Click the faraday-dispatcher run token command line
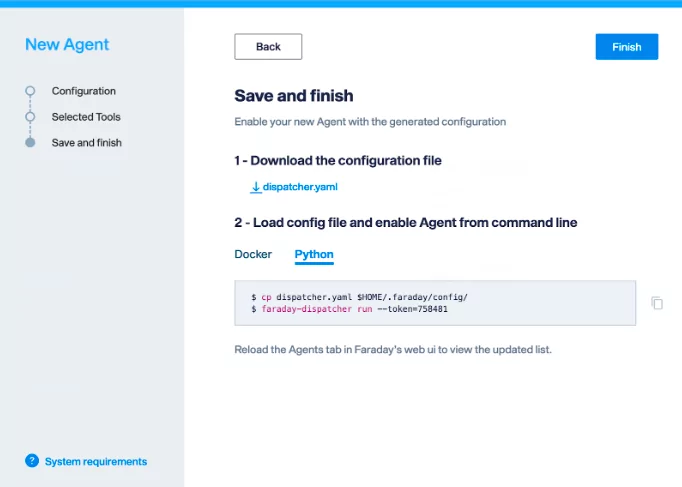The height and width of the screenshot is (487, 682). pyautogui.click(x=349, y=309)
